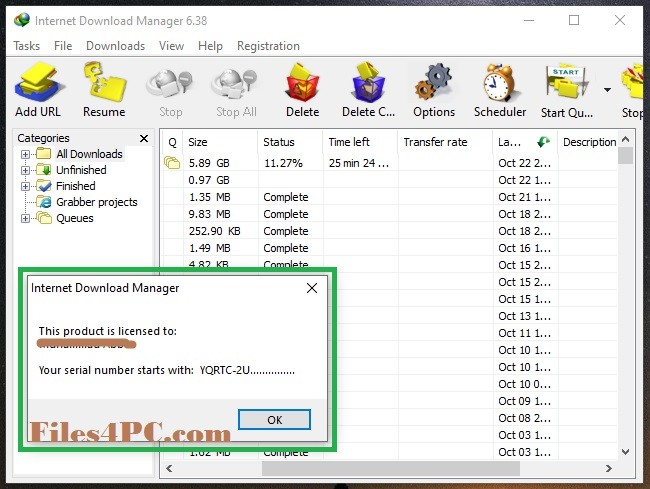Select the 0.97 GB download row
The width and height of the screenshot is (650, 489).
tap(390, 180)
